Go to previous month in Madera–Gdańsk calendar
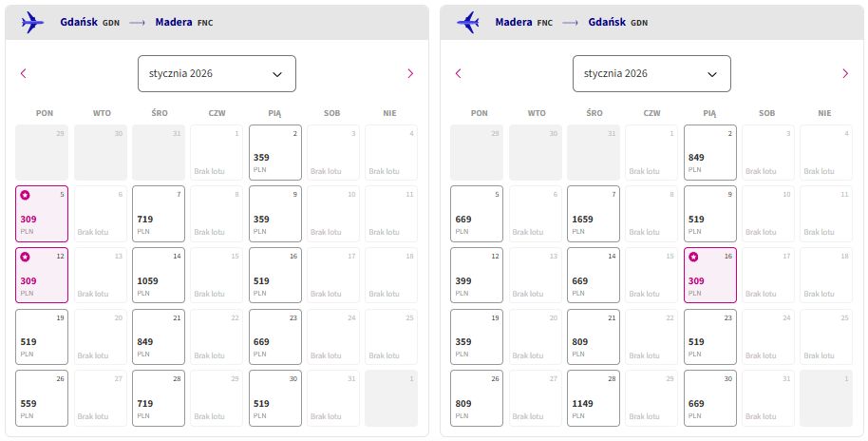Screen dimensions: 868x441 (x=459, y=73)
